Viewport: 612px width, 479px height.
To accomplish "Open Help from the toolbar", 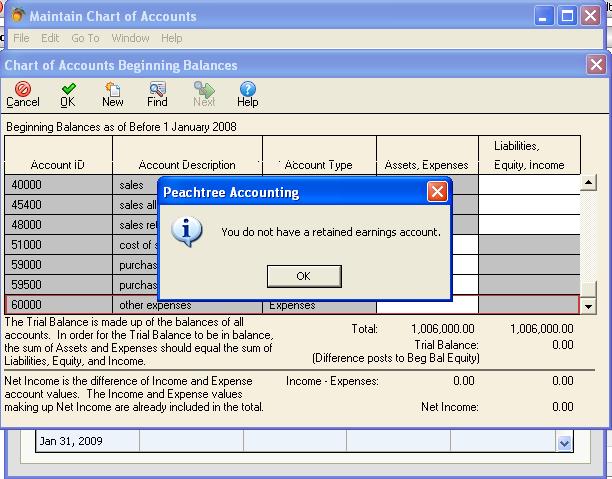I will coord(247,94).
